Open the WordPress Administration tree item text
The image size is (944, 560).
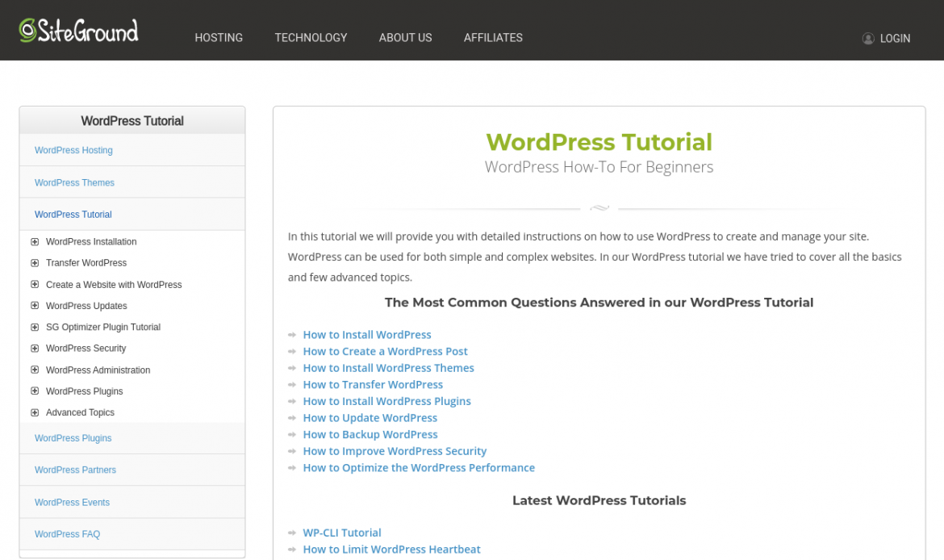(x=98, y=370)
